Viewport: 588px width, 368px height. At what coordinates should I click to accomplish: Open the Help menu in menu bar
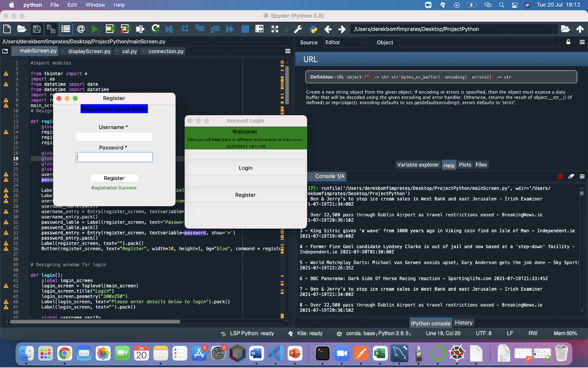(119, 5)
